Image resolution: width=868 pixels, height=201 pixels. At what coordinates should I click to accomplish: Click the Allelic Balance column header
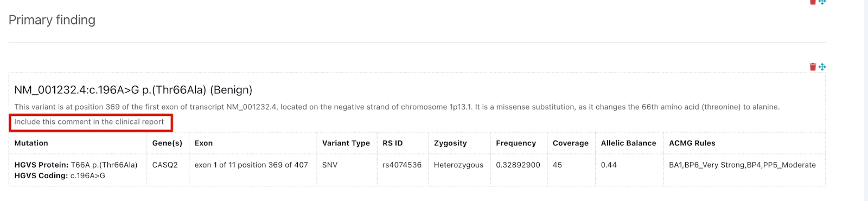(628, 143)
